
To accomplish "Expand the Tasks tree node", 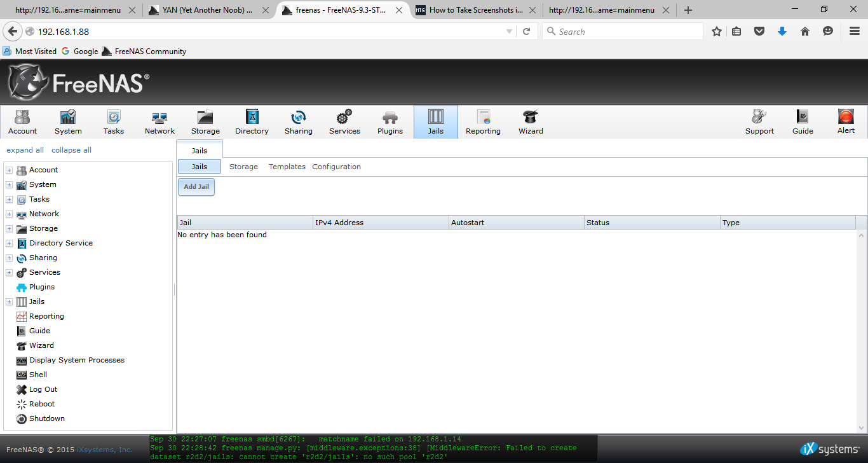I will (9, 199).
